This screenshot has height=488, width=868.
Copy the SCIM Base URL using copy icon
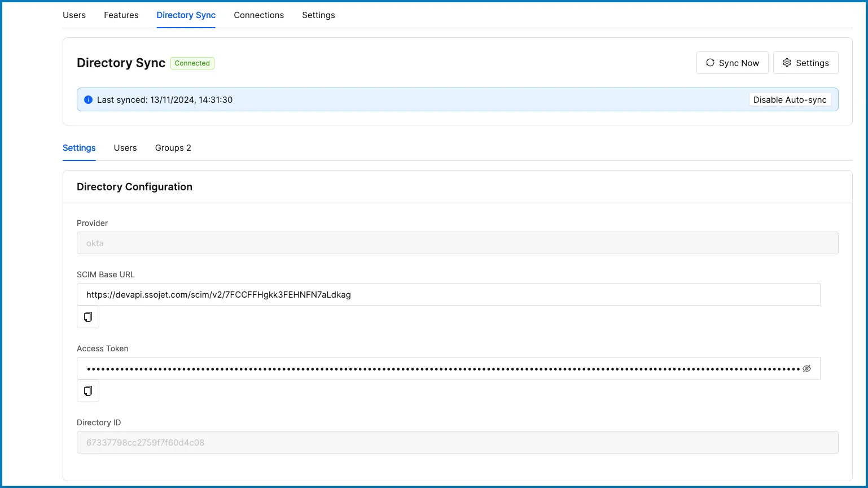point(87,317)
